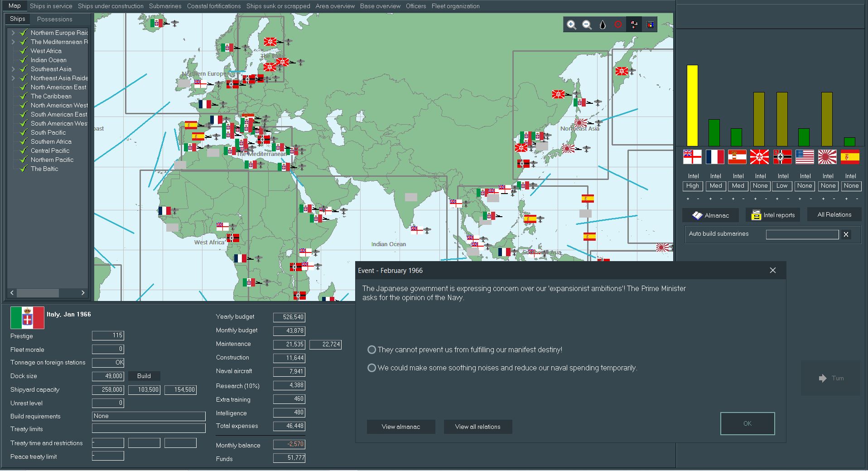The image size is (868, 471).
Task: Expand The Mediterranean tree node
Action: 13,42
